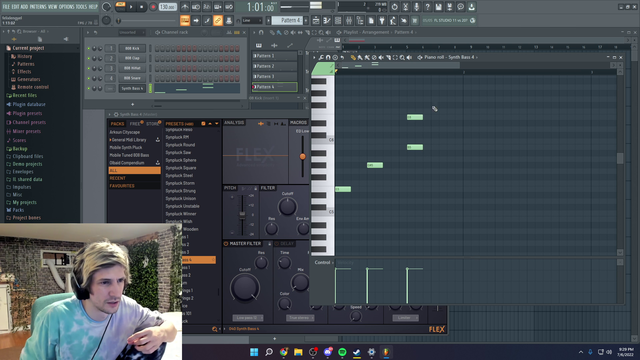Click the 808 Snare channel button
Viewport: 640px width, 360px height.
point(132,78)
